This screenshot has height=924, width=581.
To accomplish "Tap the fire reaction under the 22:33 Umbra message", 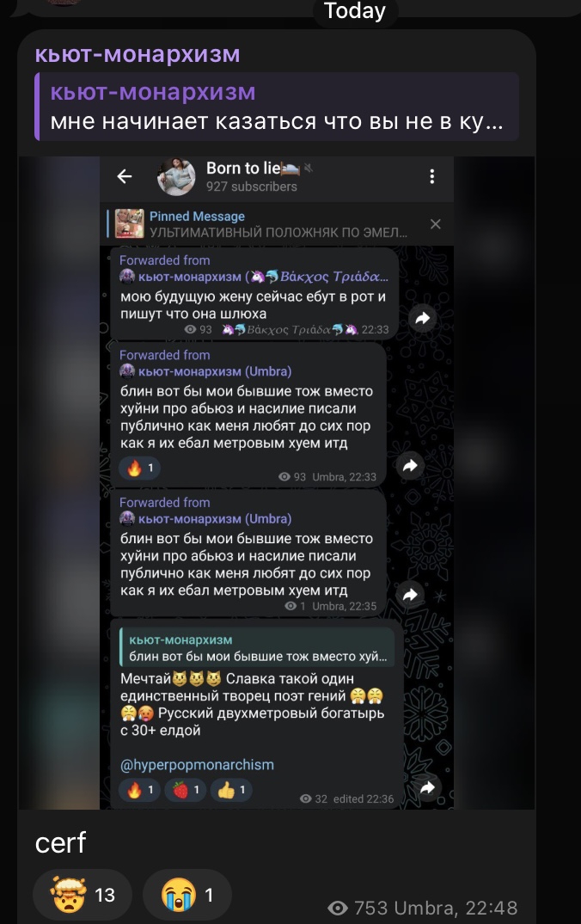I will point(139,468).
